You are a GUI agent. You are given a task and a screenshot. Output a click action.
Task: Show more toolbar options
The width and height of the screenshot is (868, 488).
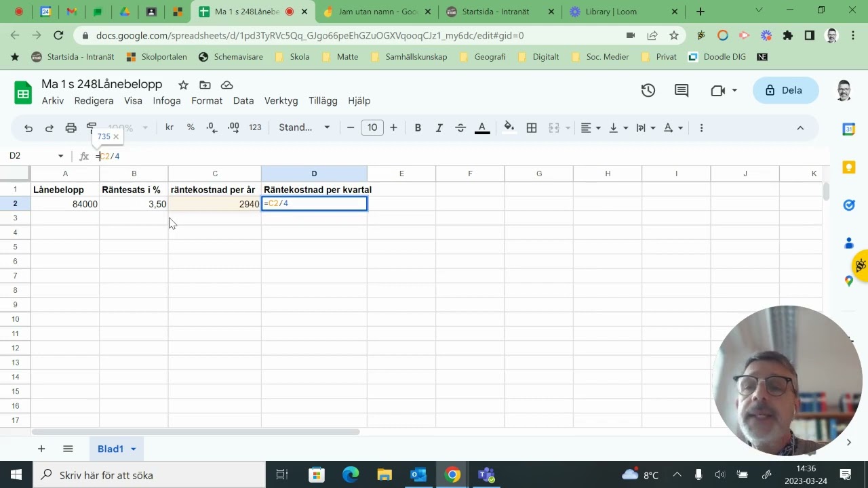coord(701,127)
